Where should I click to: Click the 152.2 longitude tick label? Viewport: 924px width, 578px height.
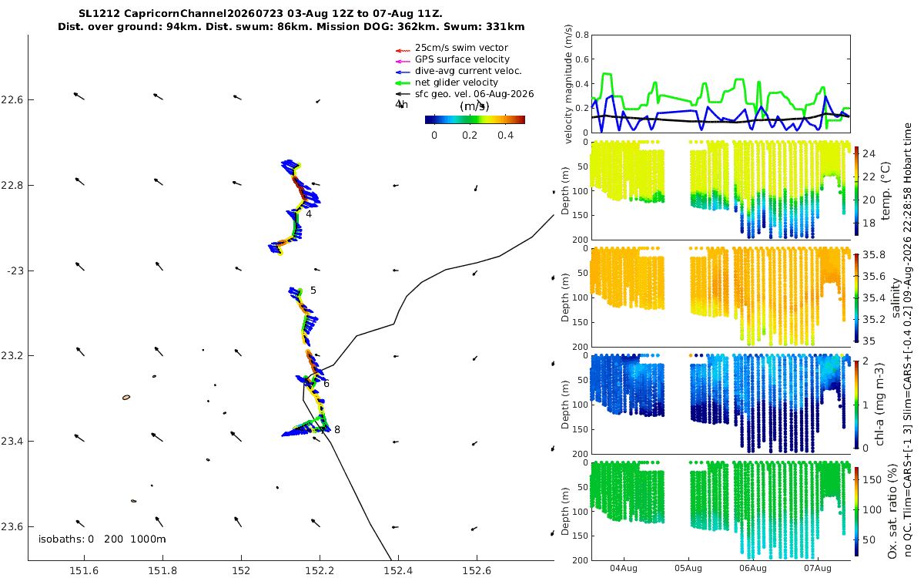click(320, 571)
